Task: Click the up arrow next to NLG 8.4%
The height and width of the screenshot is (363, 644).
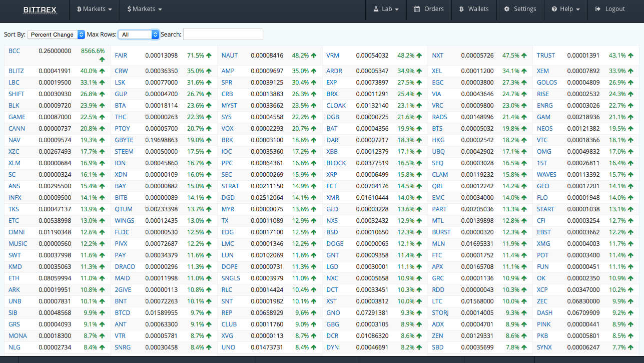Action: [102, 347]
